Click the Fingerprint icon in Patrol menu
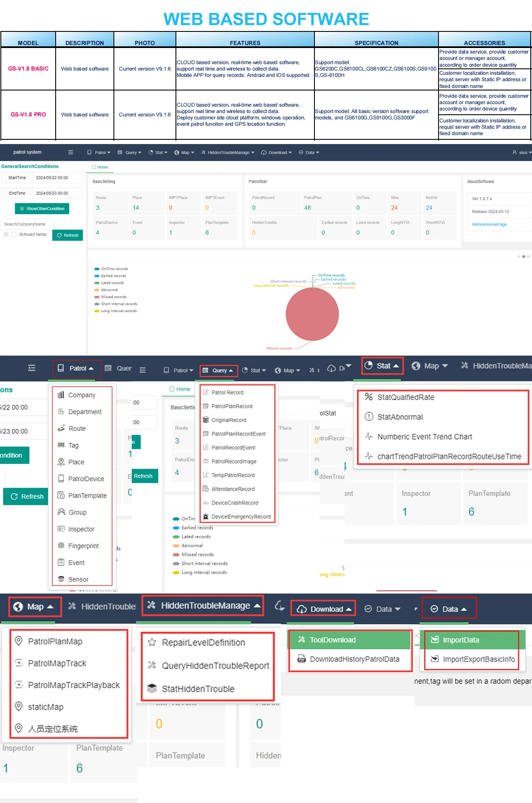 61,546
